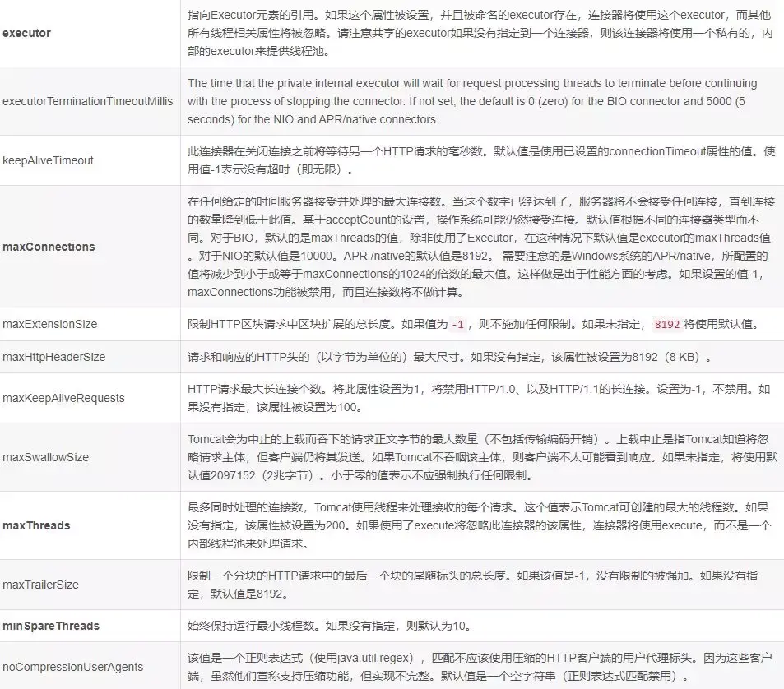Select the executorTerminationTimeoutMillis attribute name
Image resolution: width=784 pixels, height=689 pixels.
87,101
